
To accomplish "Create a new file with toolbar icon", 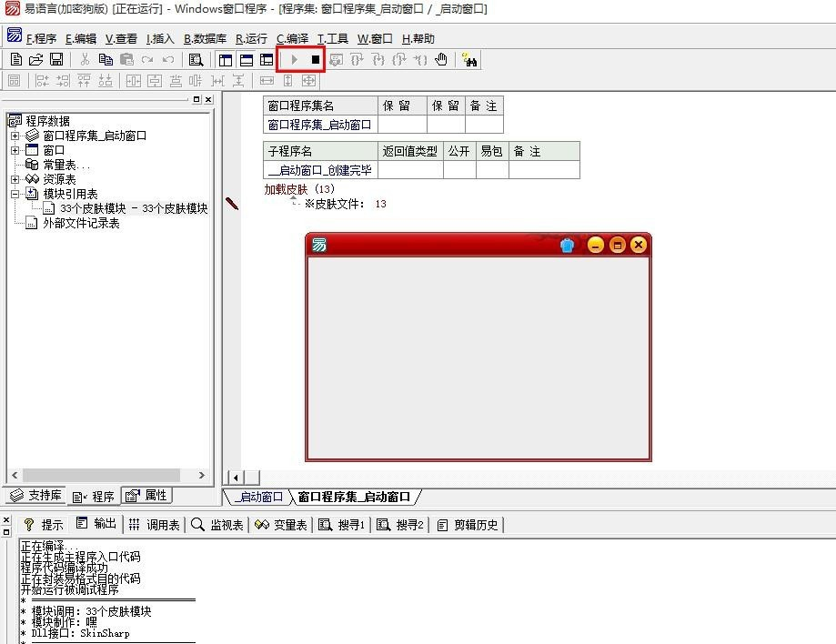I will click(x=16, y=60).
